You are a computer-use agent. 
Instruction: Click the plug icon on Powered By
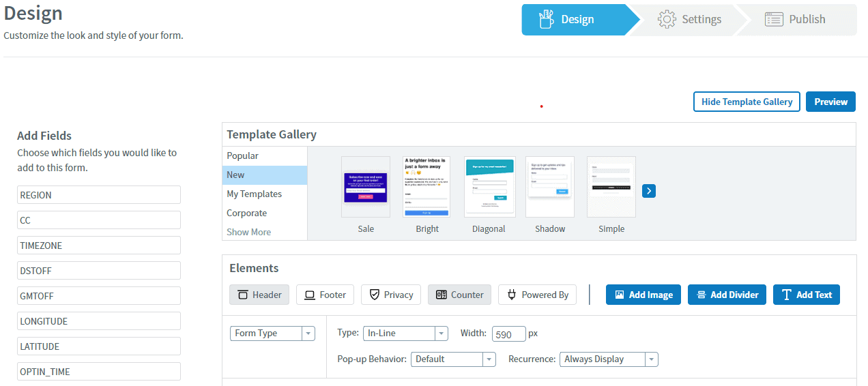pos(512,295)
